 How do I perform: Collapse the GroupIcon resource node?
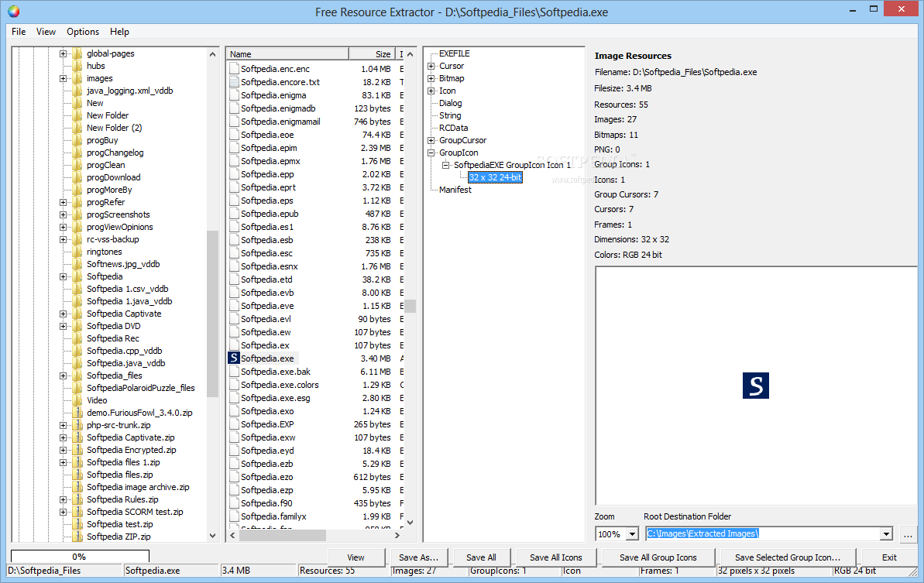coord(431,153)
